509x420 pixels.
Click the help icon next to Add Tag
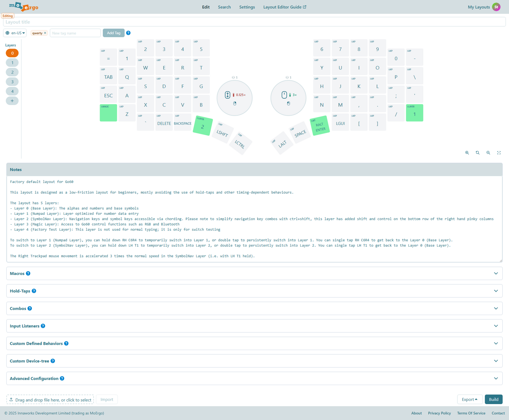coord(128,33)
